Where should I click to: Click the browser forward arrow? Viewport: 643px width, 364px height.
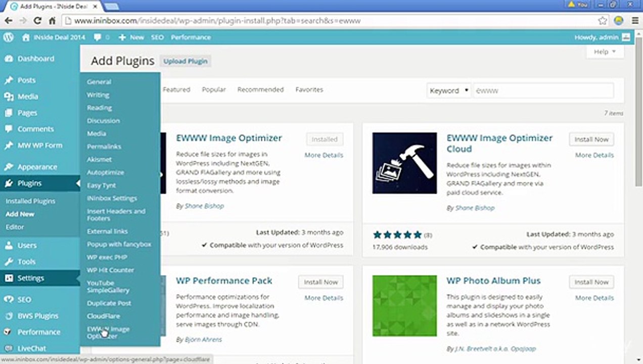click(x=23, y=21)
